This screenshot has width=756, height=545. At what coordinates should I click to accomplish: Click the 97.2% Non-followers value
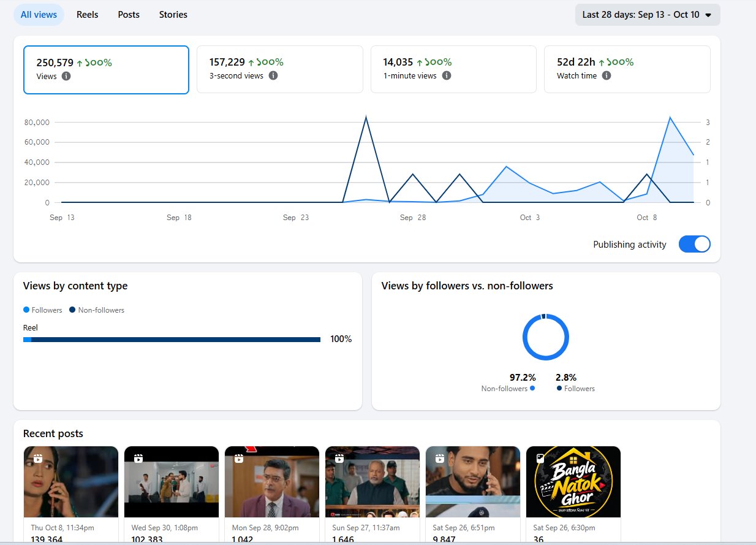(x=523, y=378)
